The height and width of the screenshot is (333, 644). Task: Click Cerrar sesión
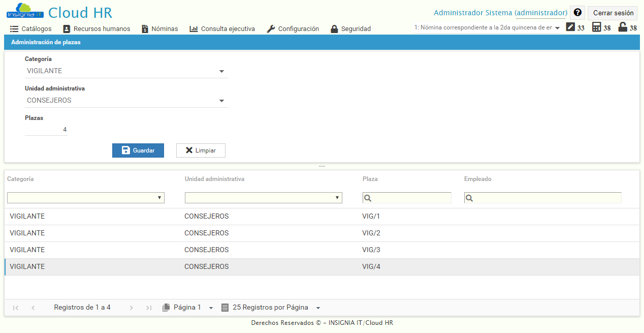coord(613,12)
